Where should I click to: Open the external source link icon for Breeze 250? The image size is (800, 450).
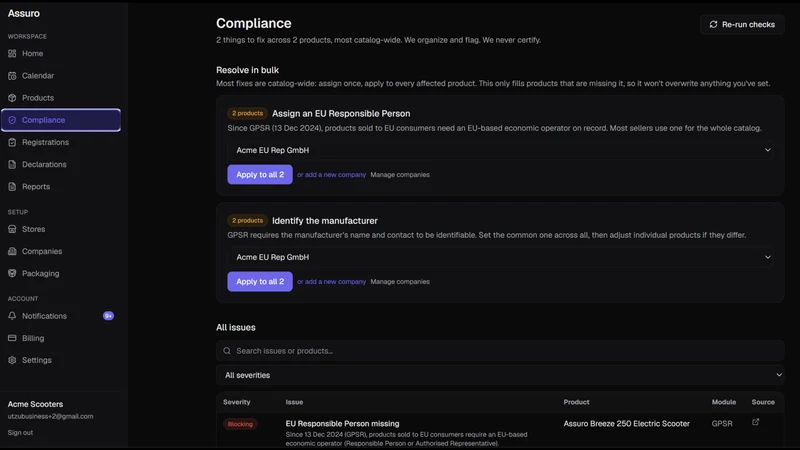(x=756, y=422)
